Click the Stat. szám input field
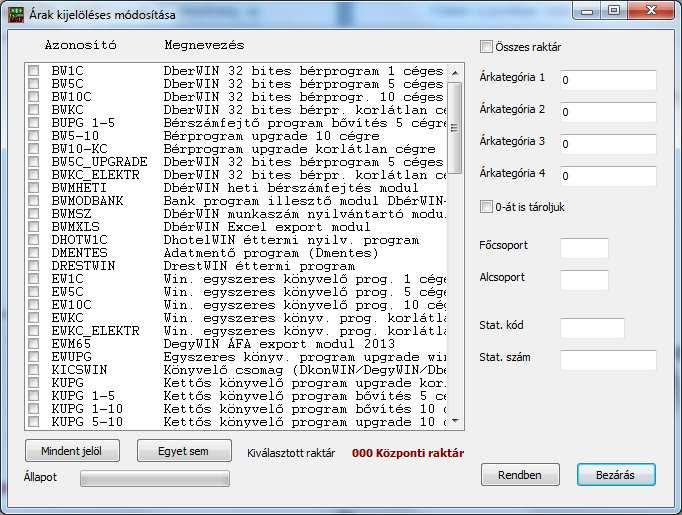 pyautogui.click(x=608, y=360)
